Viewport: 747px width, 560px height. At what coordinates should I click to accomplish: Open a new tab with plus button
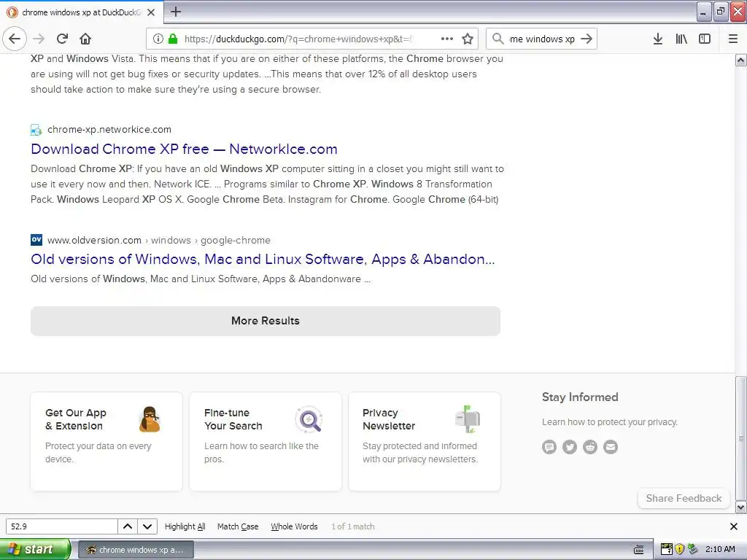(x=175, y=12)
